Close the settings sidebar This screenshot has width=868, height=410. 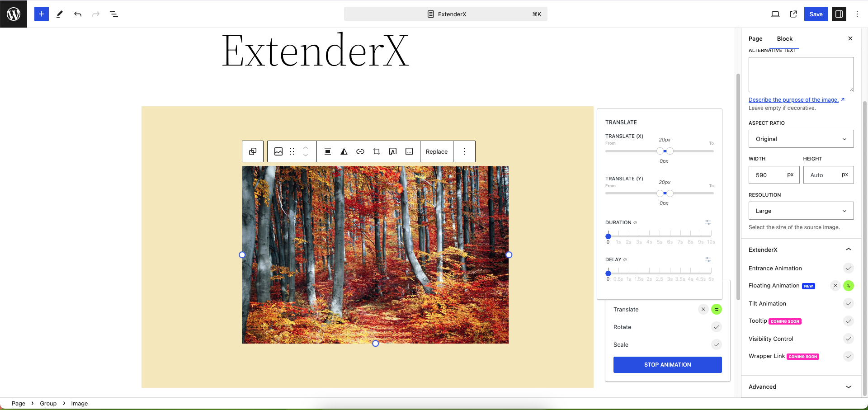pos(850,38)
